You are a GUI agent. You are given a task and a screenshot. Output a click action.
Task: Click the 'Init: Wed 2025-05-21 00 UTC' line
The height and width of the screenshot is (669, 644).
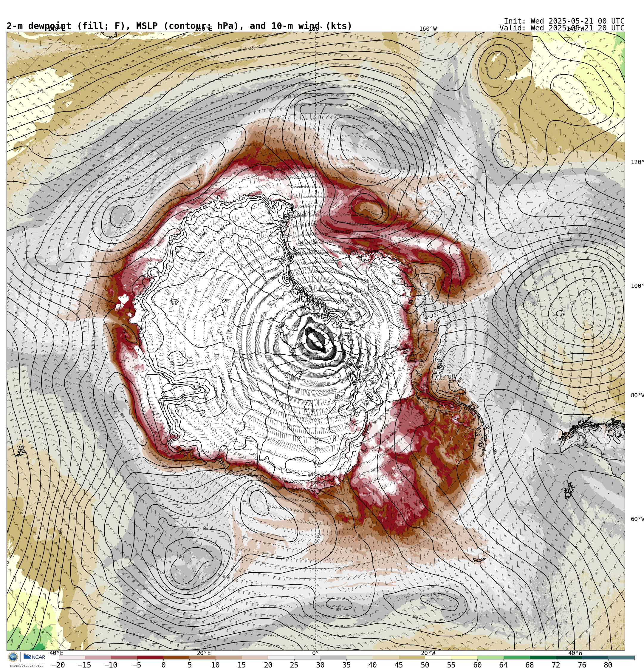[x=564, y=21]
